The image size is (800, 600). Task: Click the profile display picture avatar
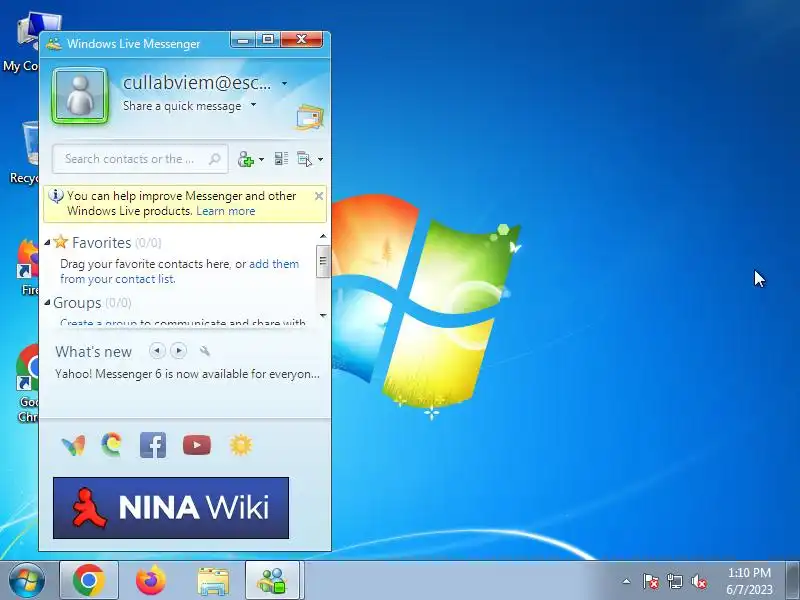point(80,95)
